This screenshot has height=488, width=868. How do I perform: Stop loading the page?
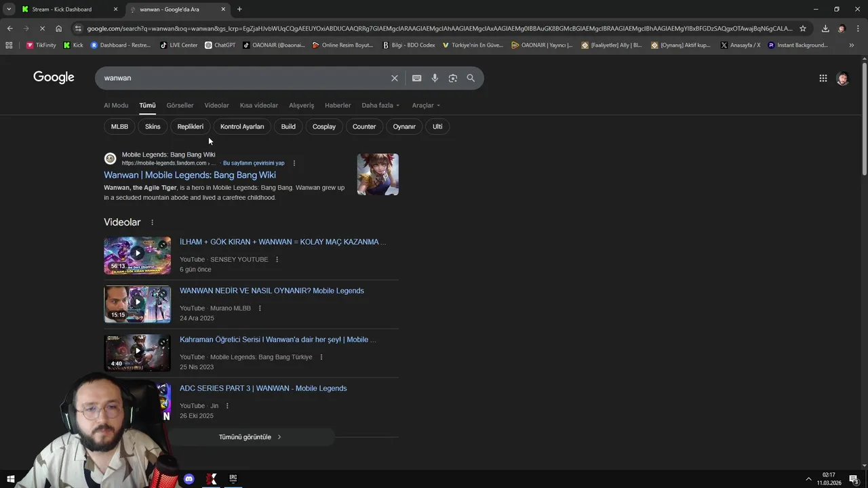(42, 28)
